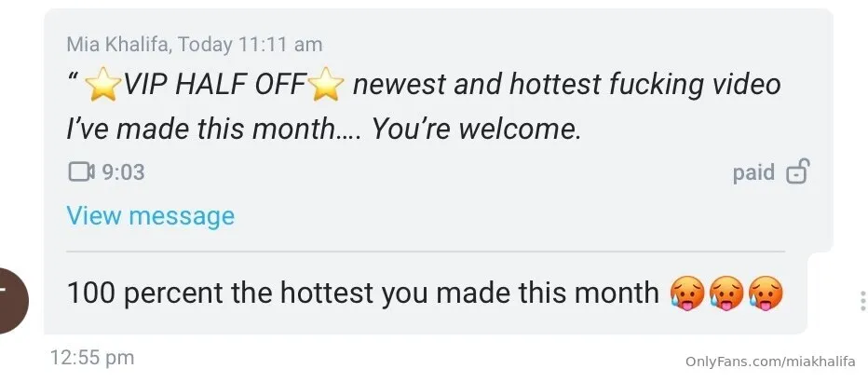The width and height of the screenshot is (868, 382).
Task: Click the last hot face emoji
Action: click(x=766, y=293)
